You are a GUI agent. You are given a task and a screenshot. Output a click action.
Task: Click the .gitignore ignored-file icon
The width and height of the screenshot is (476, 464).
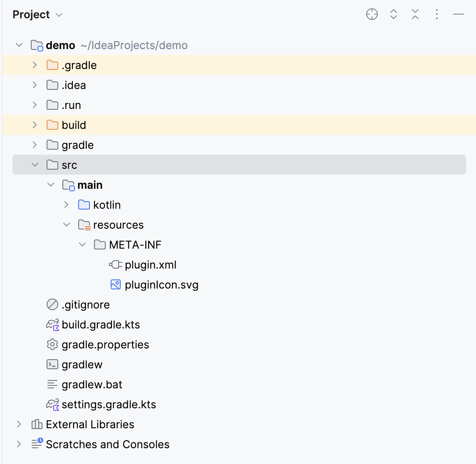[x=52, y=304]
